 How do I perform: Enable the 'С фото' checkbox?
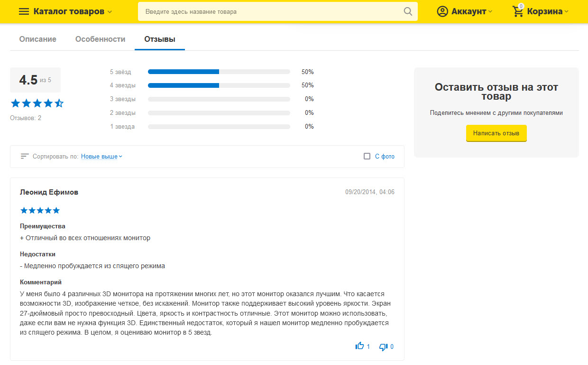(x=367, y=156)
